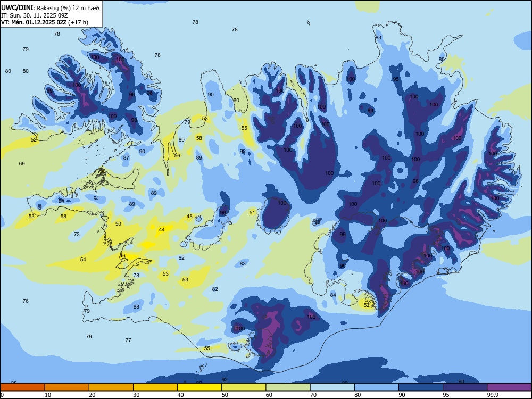Click the 73 humidity value

click(77, 235)
